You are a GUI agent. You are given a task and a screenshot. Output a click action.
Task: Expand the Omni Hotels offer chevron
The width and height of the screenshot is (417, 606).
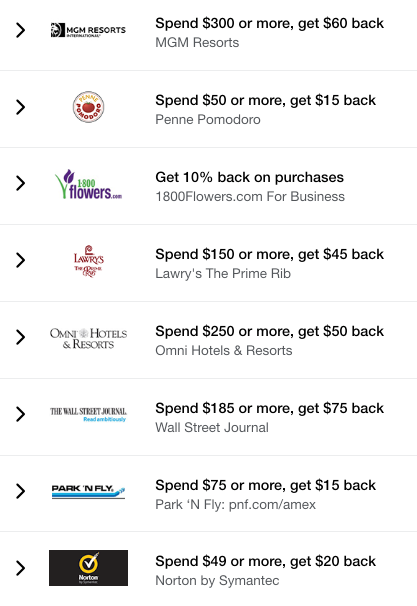click(20, 337)
